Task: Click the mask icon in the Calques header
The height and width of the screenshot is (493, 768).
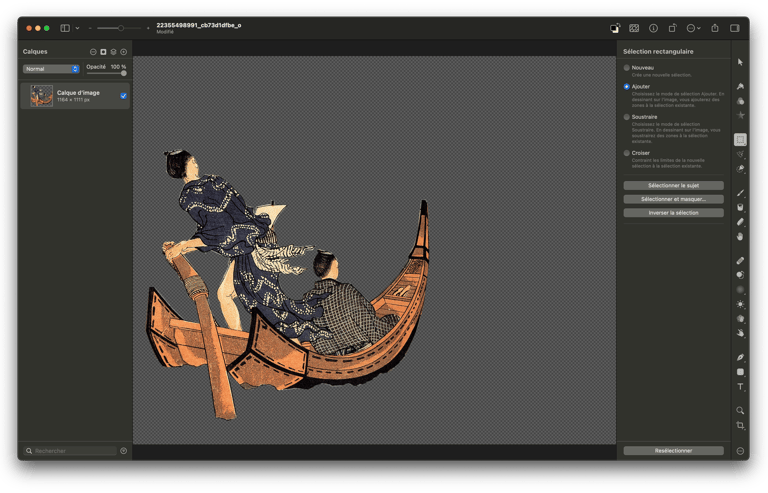Action: (x=103, y=52)
